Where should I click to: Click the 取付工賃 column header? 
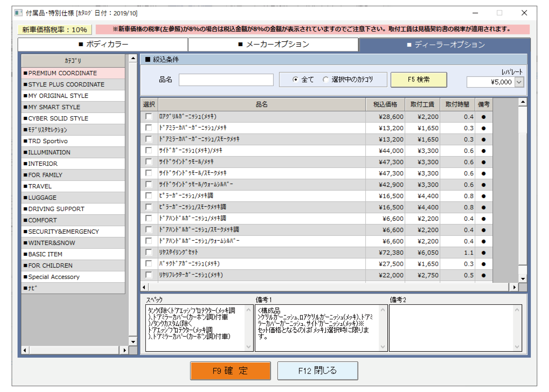coord(423,105)
